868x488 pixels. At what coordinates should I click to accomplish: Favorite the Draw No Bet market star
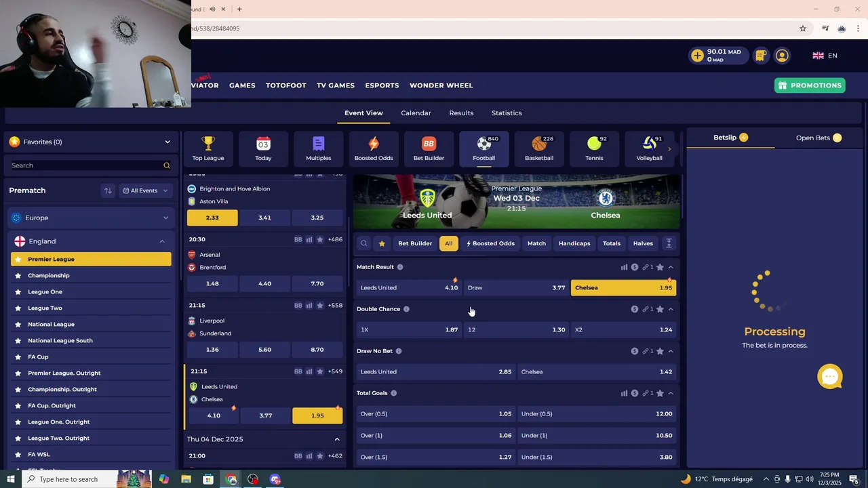pos(660,351)
